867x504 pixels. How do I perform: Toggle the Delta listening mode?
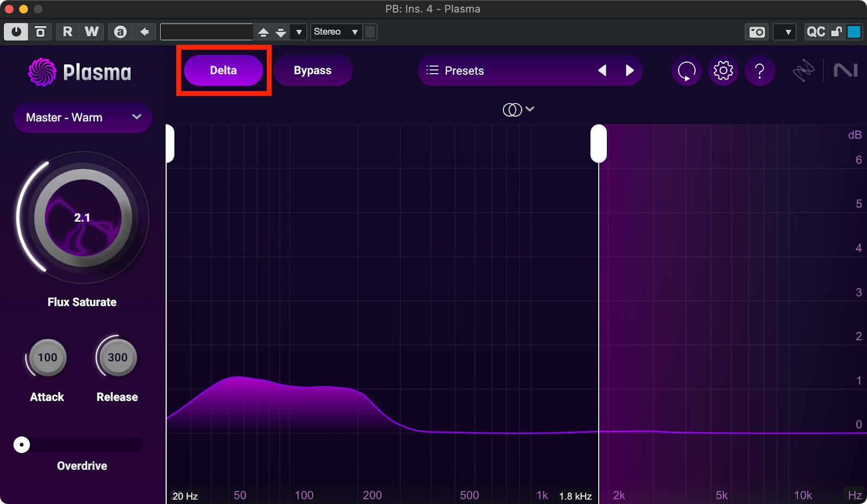coord(223,70)
